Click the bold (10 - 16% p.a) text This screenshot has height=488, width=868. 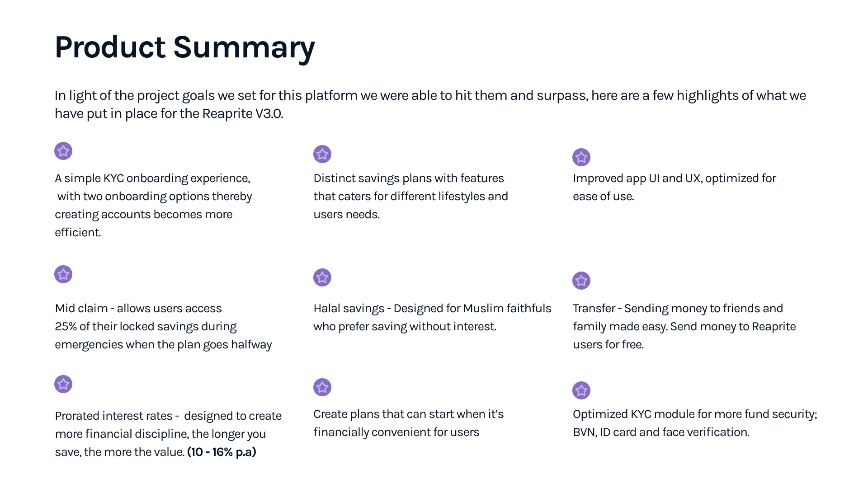222,452
